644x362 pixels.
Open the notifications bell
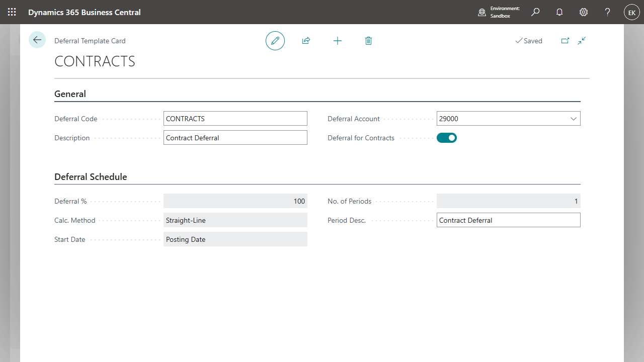(559, 12)
